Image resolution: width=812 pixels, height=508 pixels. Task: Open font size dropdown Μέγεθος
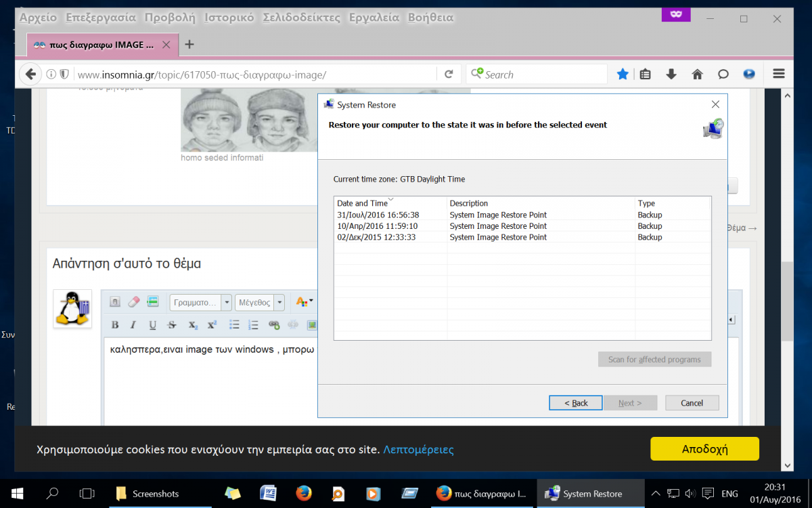coord(260,302)
